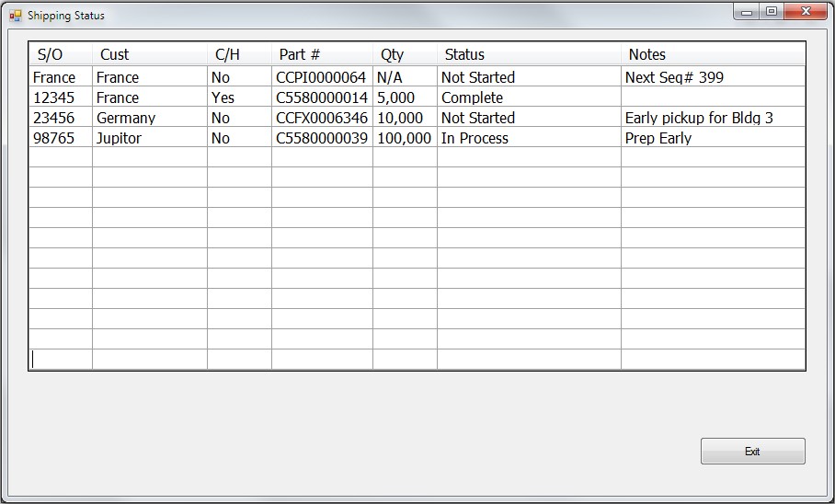Select part number CCPI0000064
The height and width of the screenshot is (504, 835).
322,77
